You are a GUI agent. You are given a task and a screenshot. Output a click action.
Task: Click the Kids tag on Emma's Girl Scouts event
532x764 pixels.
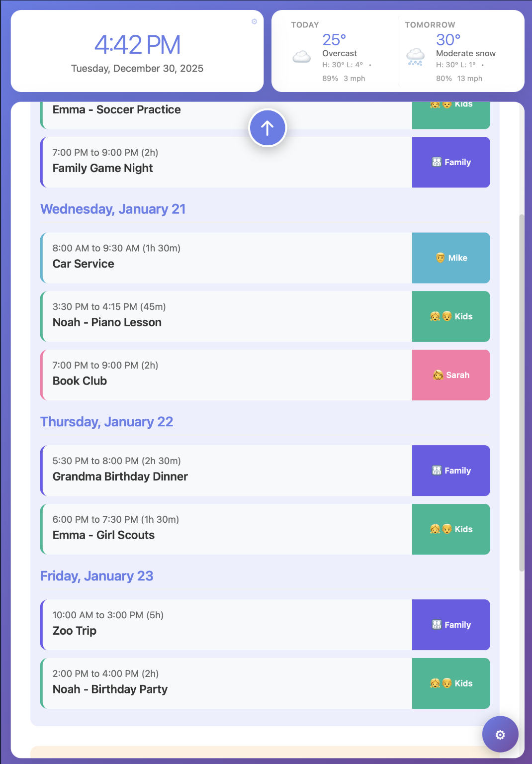[x=450, y=529]
